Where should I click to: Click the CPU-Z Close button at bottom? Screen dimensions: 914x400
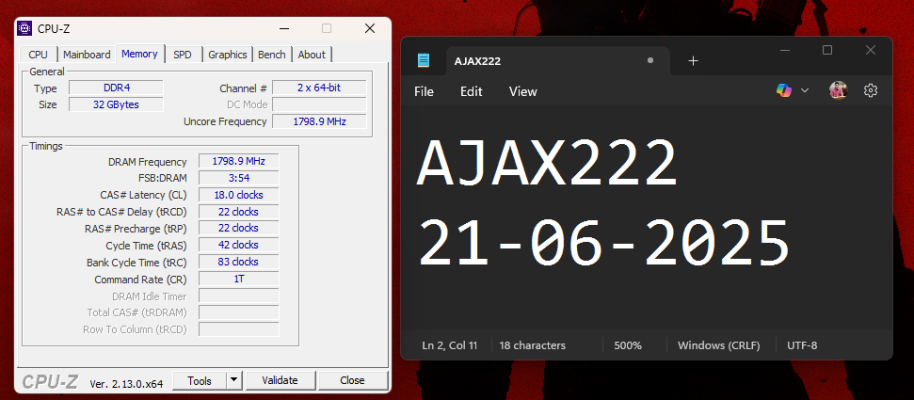click(352, 380)
